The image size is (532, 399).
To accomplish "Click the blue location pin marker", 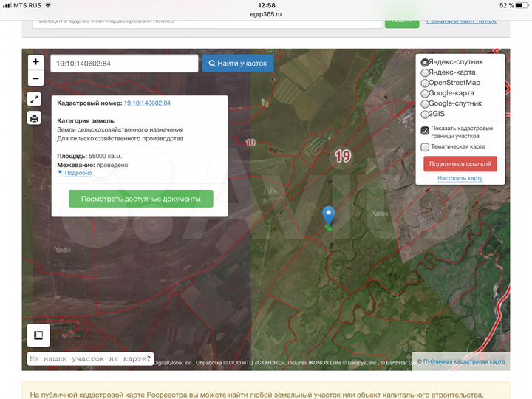I will (x=329, y=216).
